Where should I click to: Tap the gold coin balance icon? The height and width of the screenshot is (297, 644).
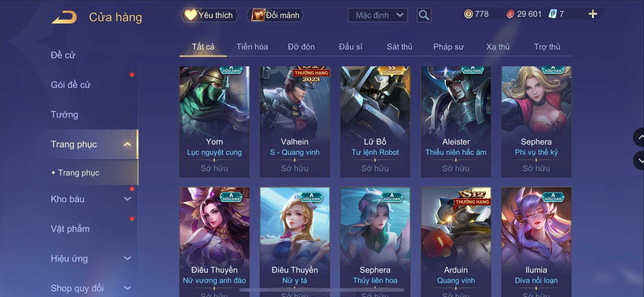[468, 14]
